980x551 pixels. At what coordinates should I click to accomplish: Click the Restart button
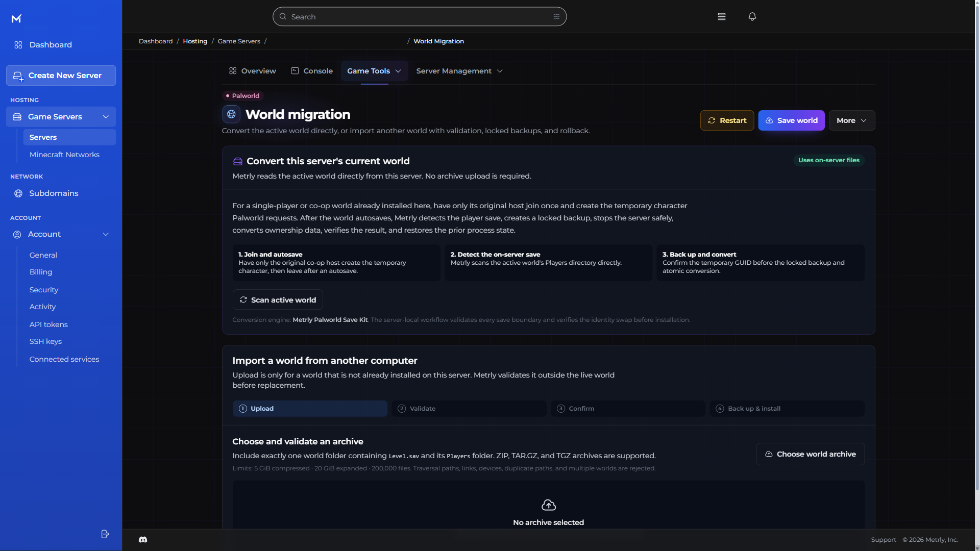coord(727,120)
